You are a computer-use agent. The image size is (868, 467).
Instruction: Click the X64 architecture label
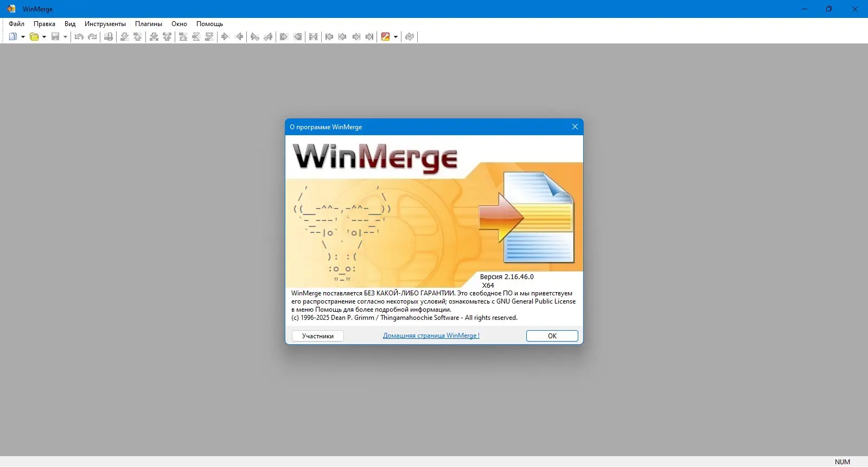[488, 286]
